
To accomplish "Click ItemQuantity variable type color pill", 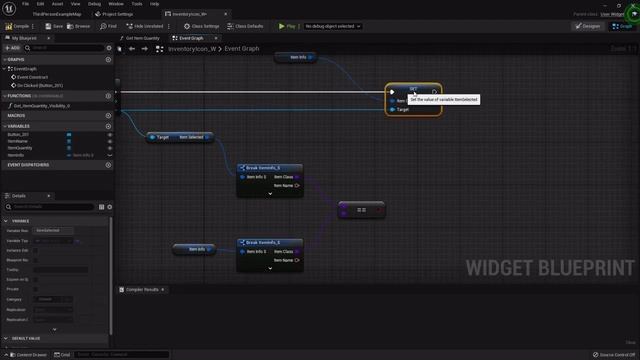I will pyautogui.click(x=69, y=148).
